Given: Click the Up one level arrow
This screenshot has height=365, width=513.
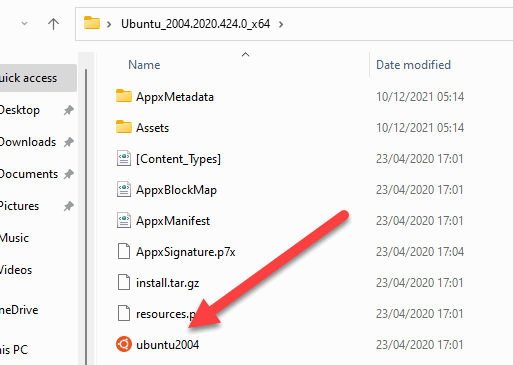Looking at the screenshot, I should tap(53, 24).
